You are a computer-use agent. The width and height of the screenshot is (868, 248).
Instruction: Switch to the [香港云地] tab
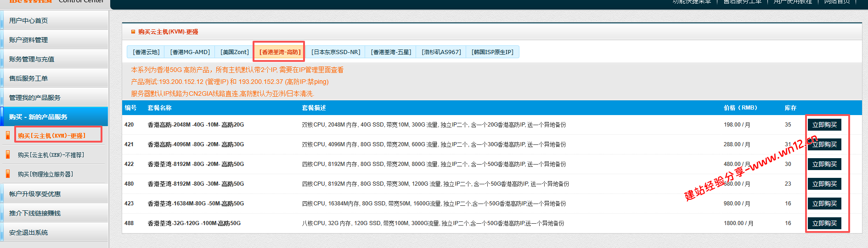tap(146, 52)
